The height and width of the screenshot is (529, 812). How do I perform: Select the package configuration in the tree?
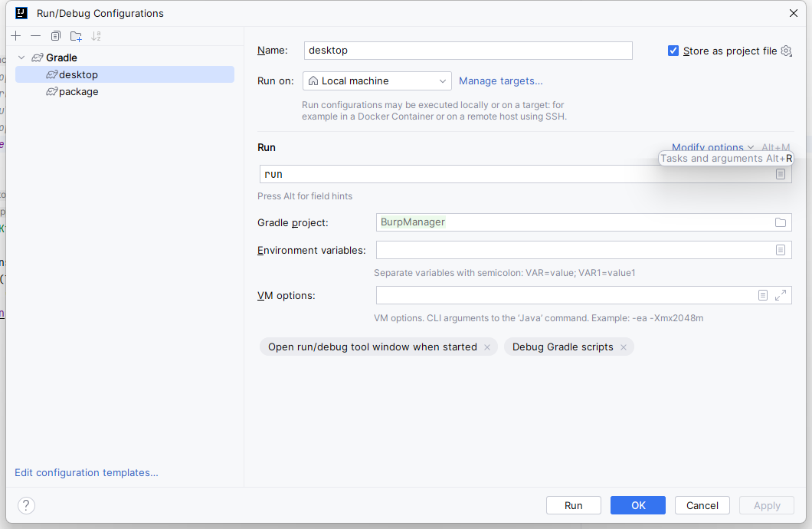click(78, 92)
